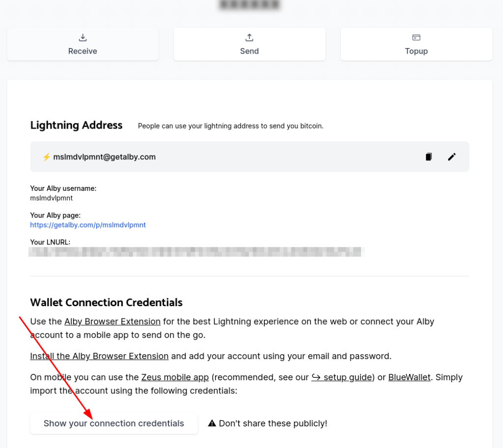Click the blurred LNURL string
503x448 pixels.
coord(196,252)
